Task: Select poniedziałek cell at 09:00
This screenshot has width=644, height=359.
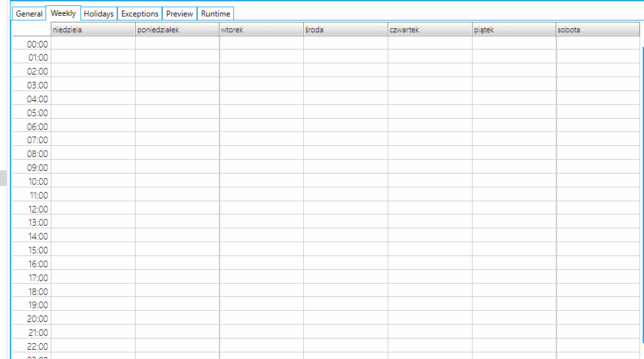Action: pyautogui.click(x=177, y=166)
